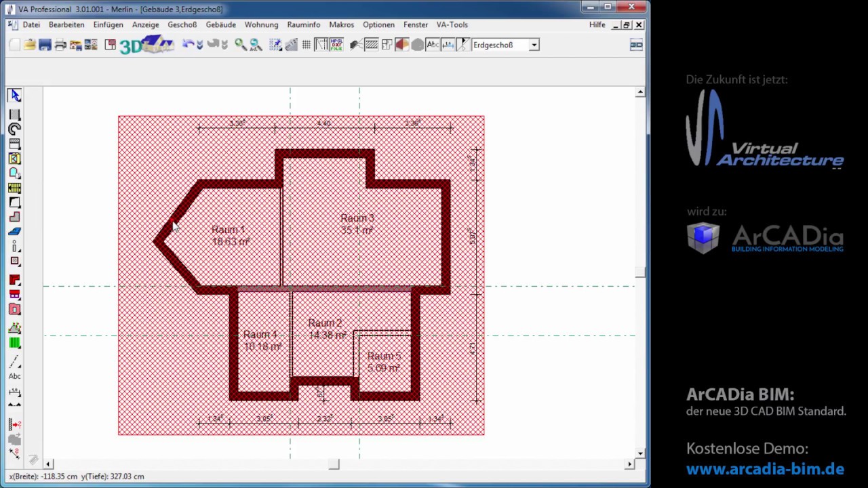The width and height of the screenshot is (868, 488).
Task: Open the 3D house view button
Action: pyautogui.click(x=147, y=45)
